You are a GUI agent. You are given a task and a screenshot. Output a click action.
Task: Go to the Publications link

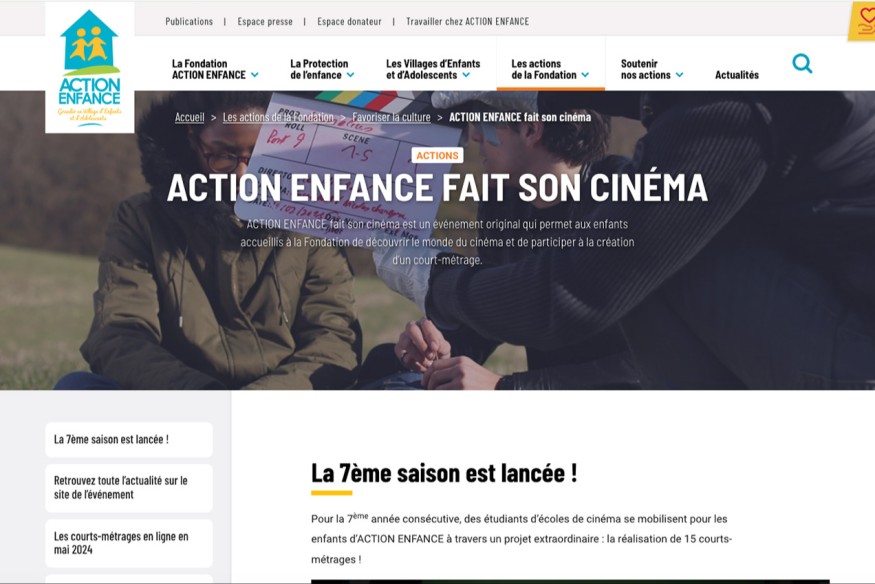click(x=189, y=21)
